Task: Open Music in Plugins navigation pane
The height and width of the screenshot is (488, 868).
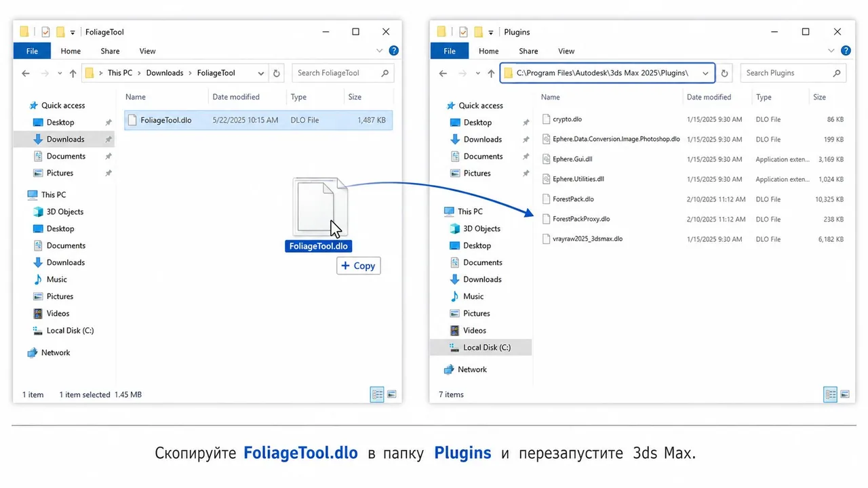Action: (x=473, y=296)
